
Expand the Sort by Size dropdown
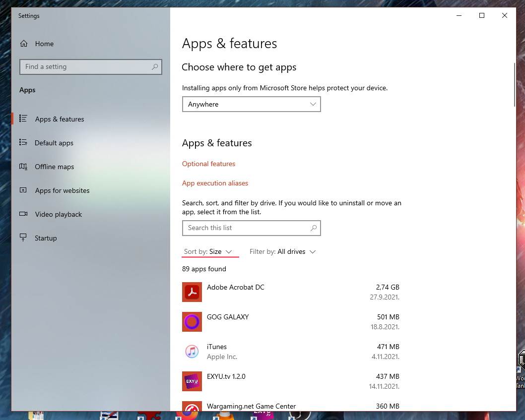point(208,252)
